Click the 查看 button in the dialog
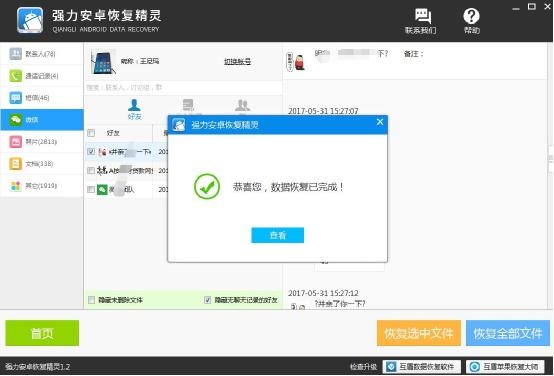This screenshot has width=554, height=376. point(277,235)
